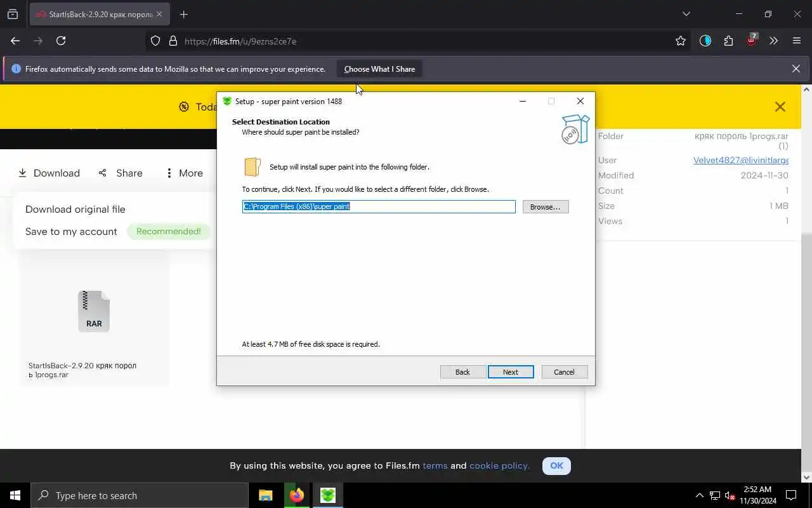Open the notification center icon

click(791, 495)
